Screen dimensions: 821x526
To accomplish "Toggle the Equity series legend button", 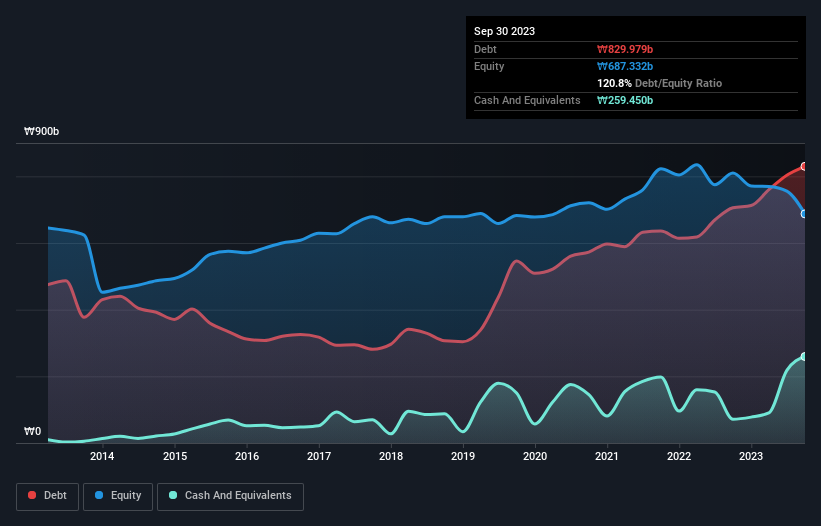I will [118, 496].
